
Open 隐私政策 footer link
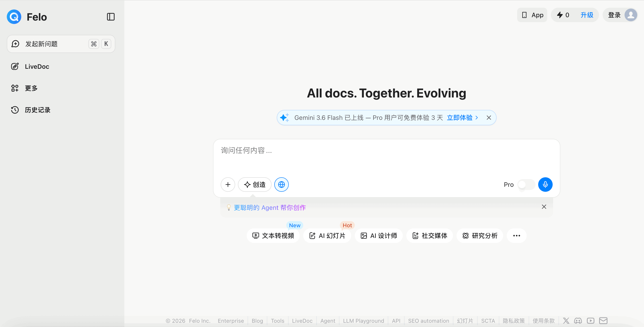[x=514, y=320]
